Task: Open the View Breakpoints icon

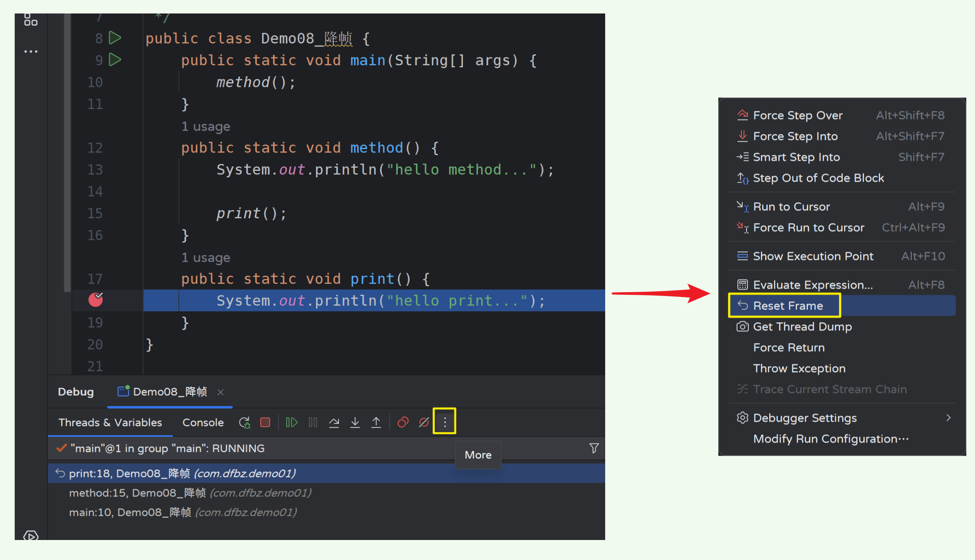Action: coord(403,422)
